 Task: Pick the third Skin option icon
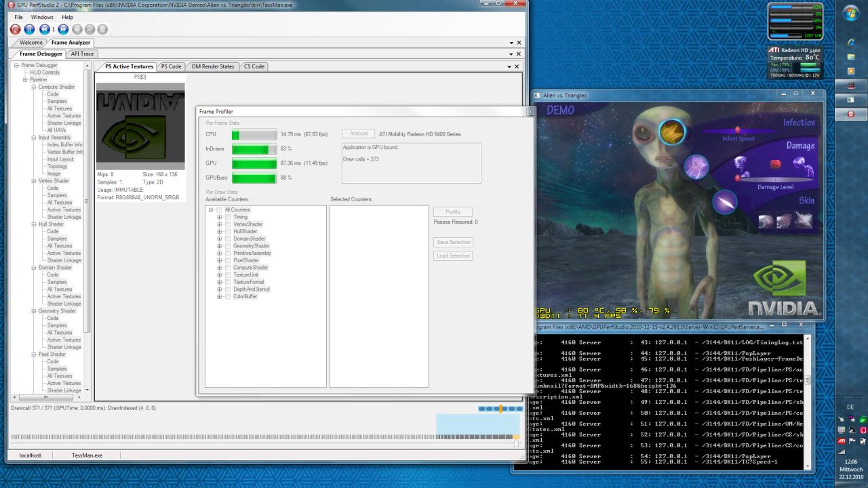tap(804, 220)
